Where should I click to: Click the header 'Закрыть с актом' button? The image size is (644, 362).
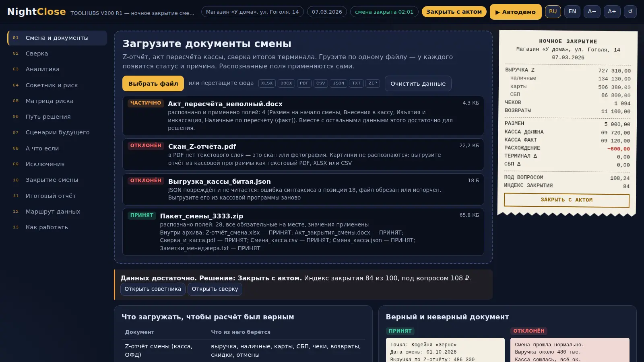(x=454, y=12)
